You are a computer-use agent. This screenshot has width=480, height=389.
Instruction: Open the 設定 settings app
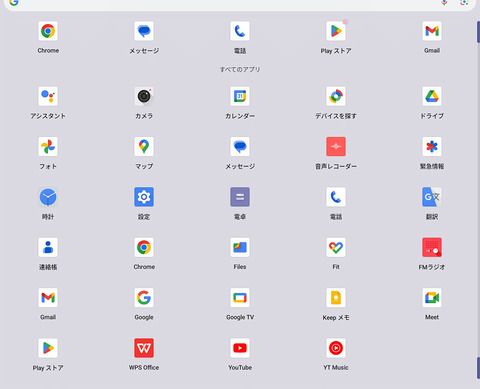(x=144, y=197)
